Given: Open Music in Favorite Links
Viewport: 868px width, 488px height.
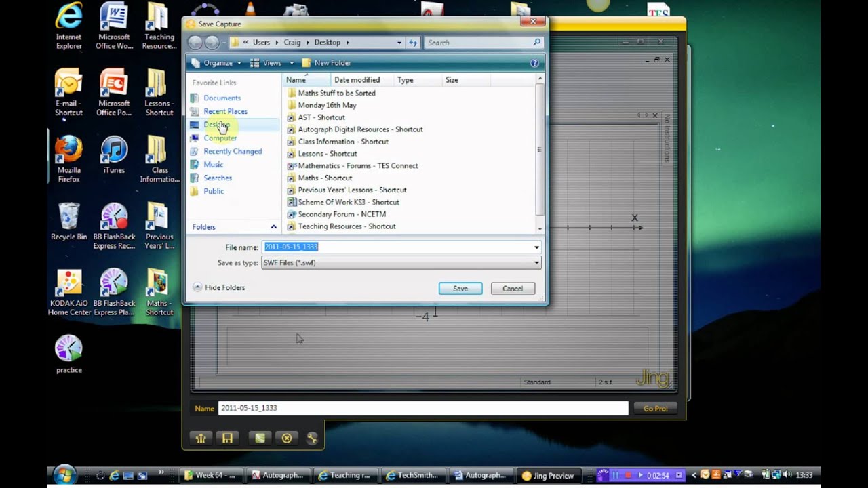Looking at the screenshot, I should point(213,165).
